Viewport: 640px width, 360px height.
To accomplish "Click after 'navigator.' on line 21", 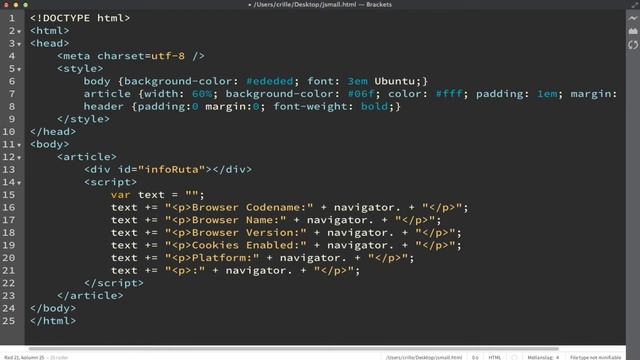I will point(293,271).
